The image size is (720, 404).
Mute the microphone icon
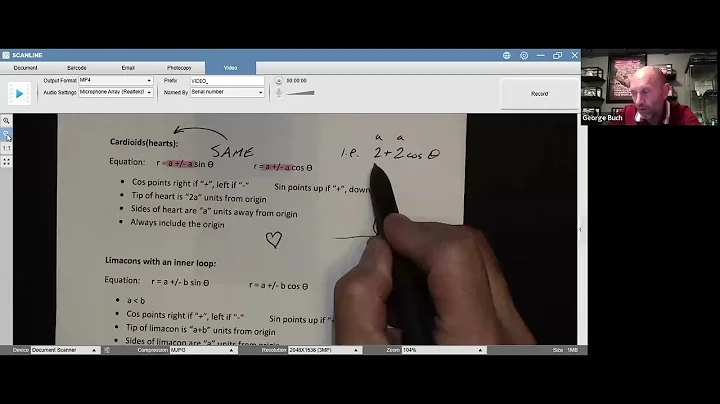[279, 93]
